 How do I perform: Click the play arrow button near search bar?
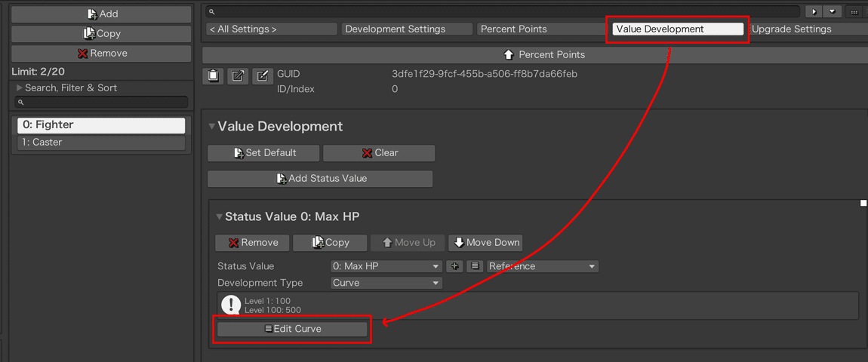(x=813, y=11)
